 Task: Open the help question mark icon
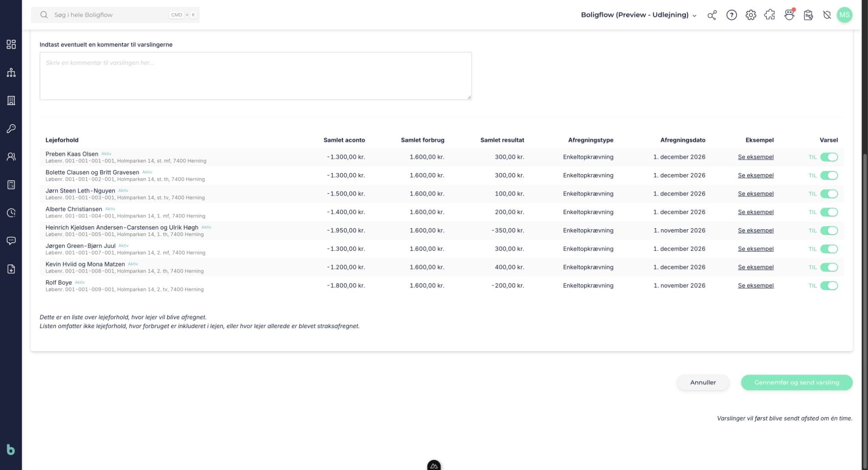pos(731,15)
